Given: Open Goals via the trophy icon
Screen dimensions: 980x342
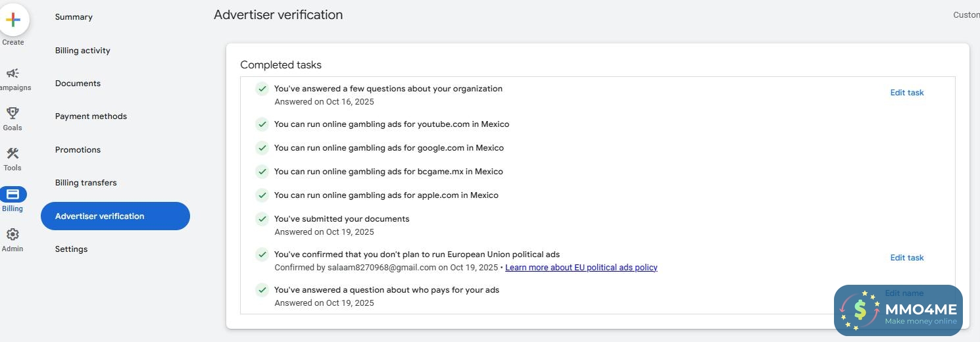Looking at the screenshot, I should (12, 114).
